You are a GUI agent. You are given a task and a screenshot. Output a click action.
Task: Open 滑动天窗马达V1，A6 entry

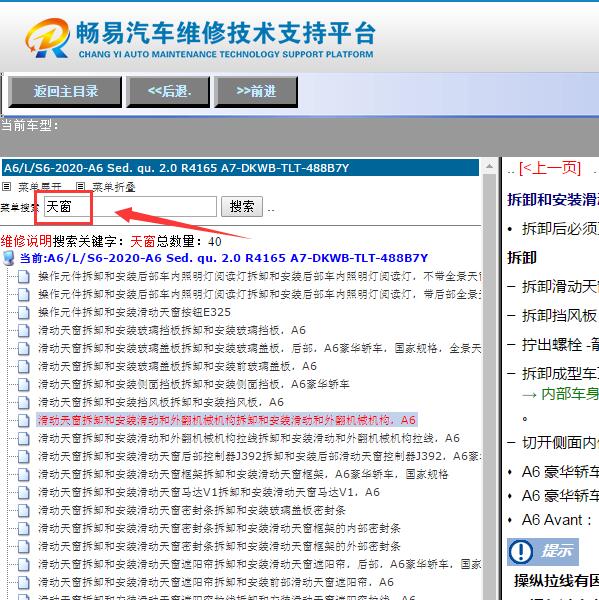point(209,492)
